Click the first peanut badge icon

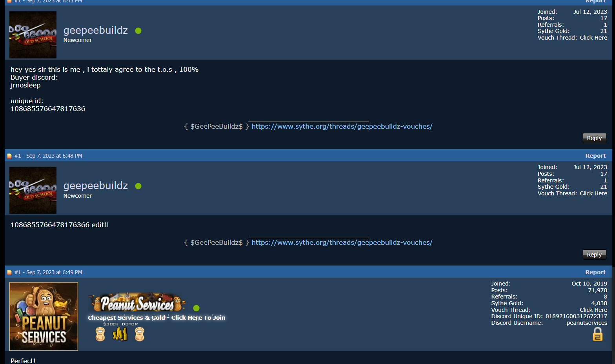[100, 334]
